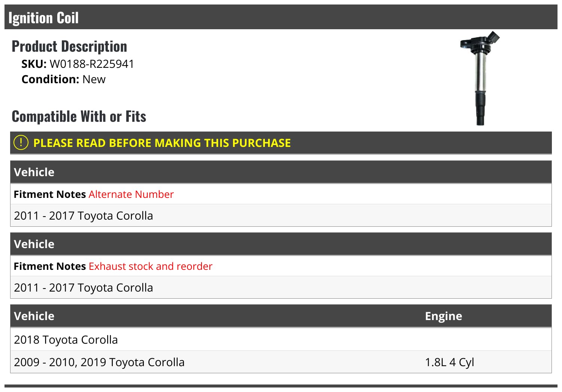Click the '1.8L 4 Cyl' engine value
The image size is (562, 392).
(x=449, y=362)
